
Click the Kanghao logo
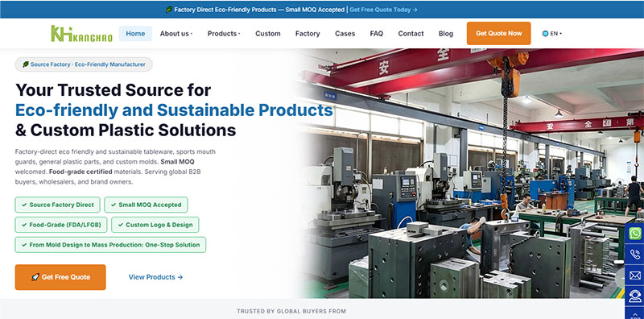tap(81, 33)
